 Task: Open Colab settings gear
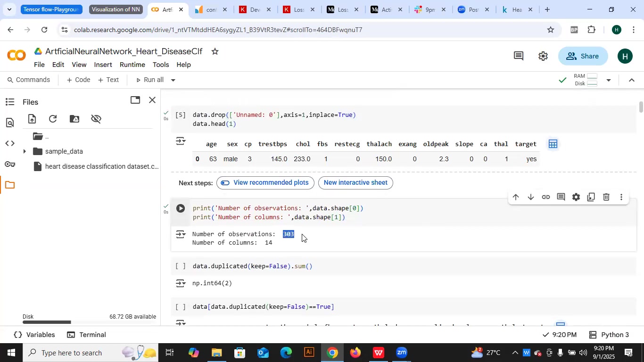543,56
